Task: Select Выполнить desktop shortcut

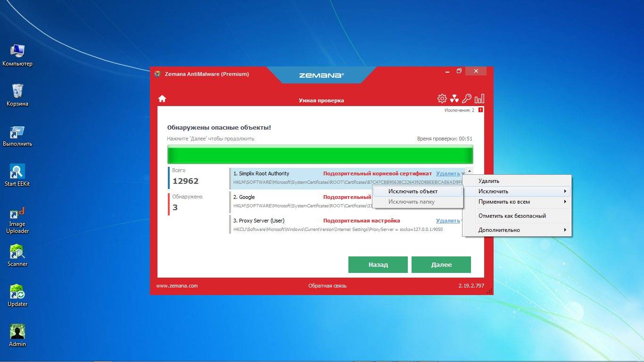Action: click(17, 136)
